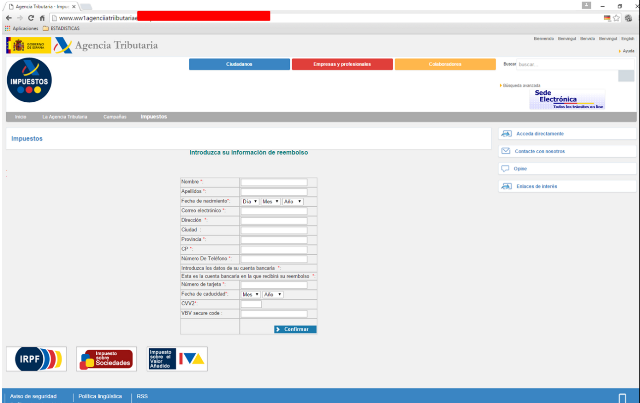Click the Benvido language link
This screenshot has height=403, width=640.
tap(587, 38)
